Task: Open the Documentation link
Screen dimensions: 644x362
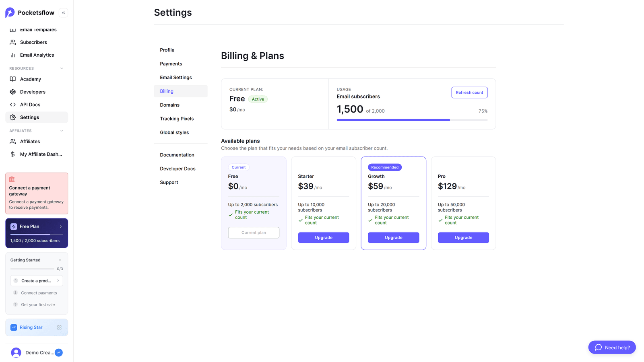Action: (181, 155)
